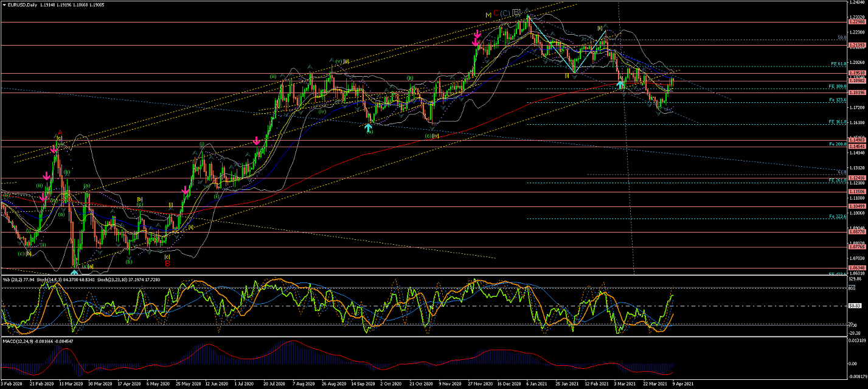Select the Fe 200.0 Fibonacci level label
This screenshot has height=389, width=868.
click(839, 144)
